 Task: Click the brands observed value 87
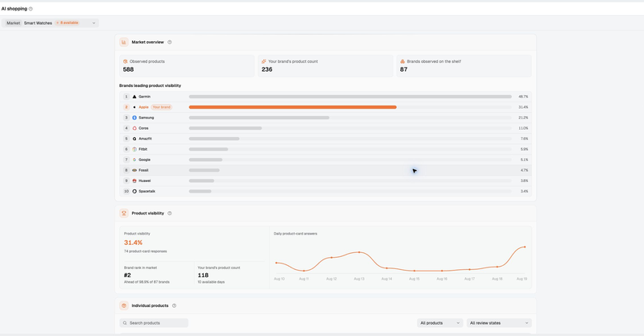[x=404, y=69]
